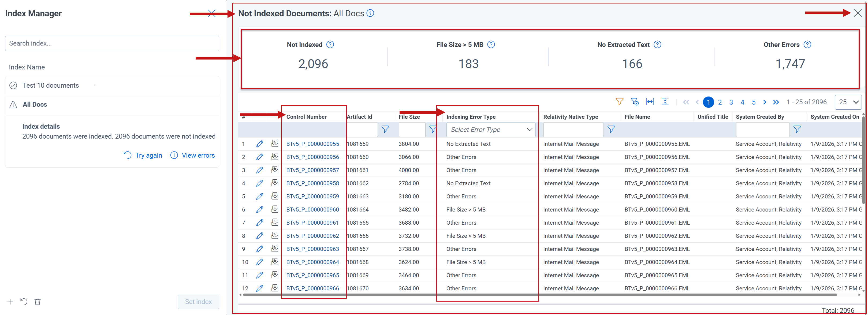The width and height of the screenshot is (868, 315).
Task: Delete the index using the trash icon
Action: tap(38, 302)
